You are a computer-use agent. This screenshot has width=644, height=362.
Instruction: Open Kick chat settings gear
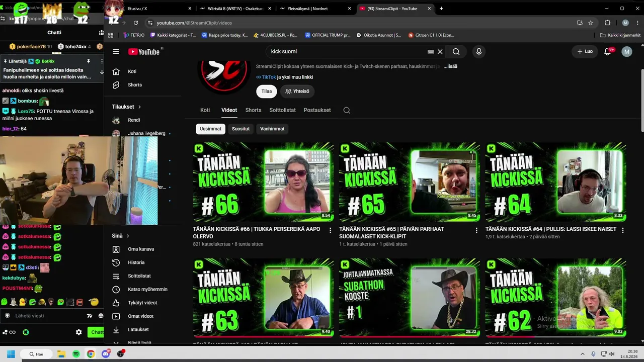[x=78, y=332]
